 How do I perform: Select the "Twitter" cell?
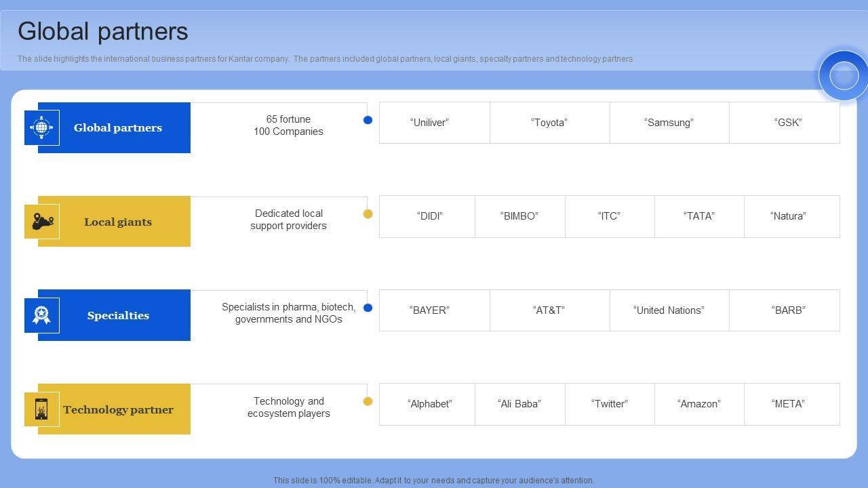(610, 405)
